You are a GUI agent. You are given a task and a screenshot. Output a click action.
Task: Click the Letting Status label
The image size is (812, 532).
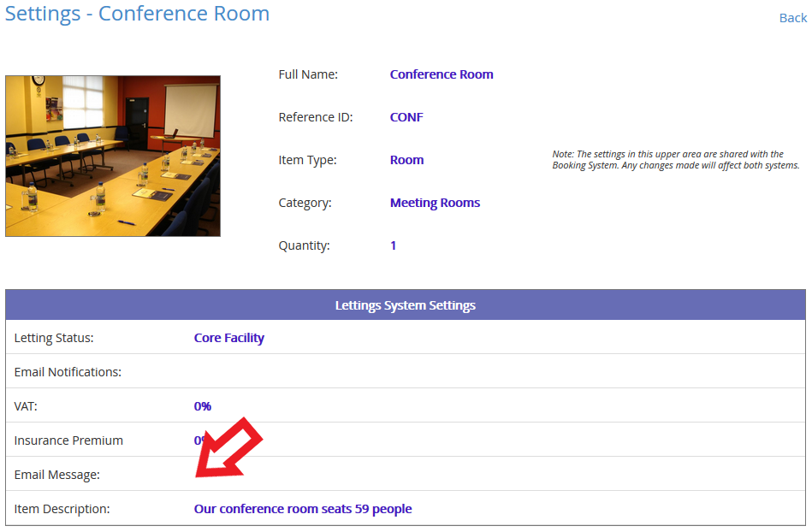[x=54, y=338]
